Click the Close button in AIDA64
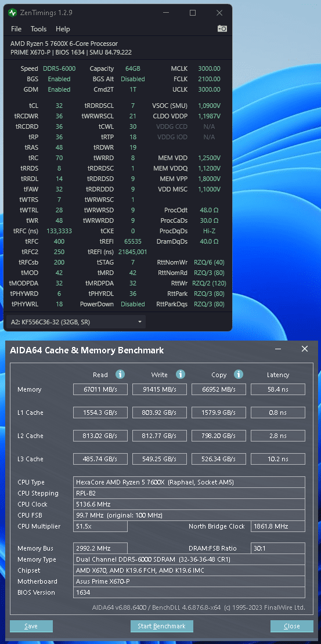This screenshot has width=321, height=644. [x=291, y=626]
